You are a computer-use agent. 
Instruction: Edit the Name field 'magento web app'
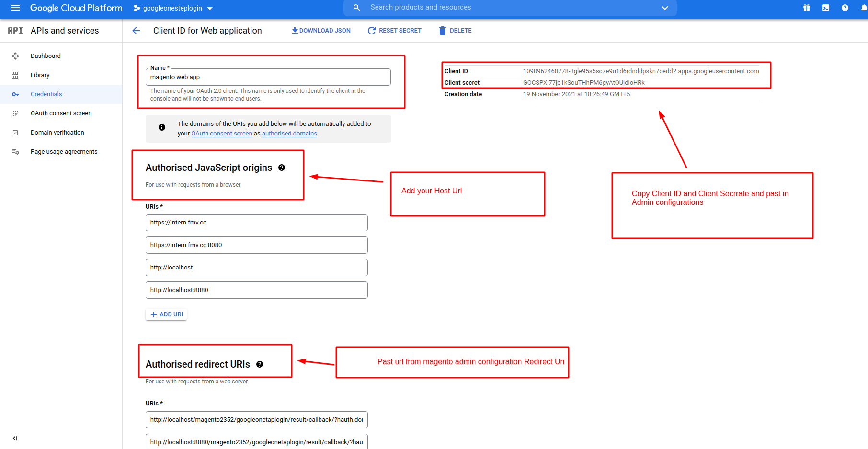tap(268, 77)
